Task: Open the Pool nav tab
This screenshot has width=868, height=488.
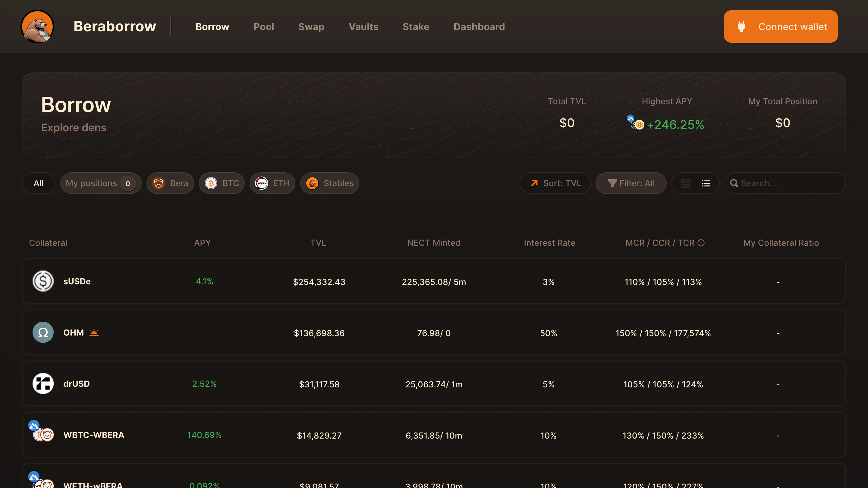Action: point(263,27)
